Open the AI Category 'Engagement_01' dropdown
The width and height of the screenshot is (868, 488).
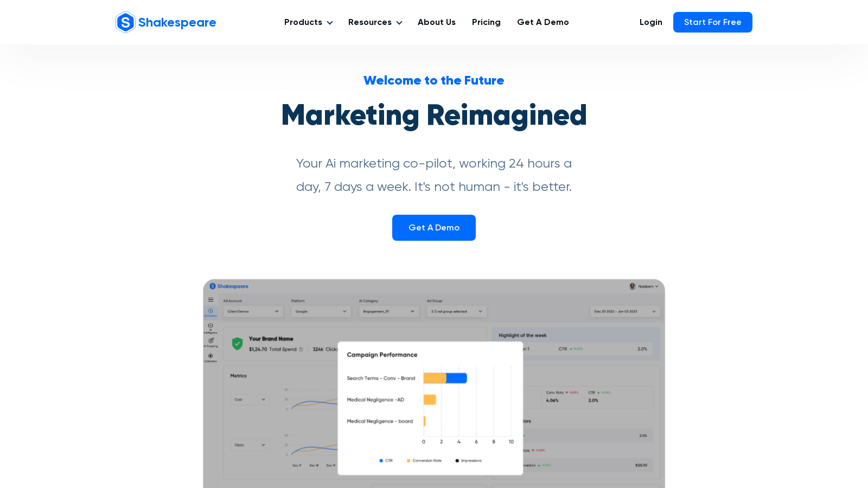click(x=388, y=311)
